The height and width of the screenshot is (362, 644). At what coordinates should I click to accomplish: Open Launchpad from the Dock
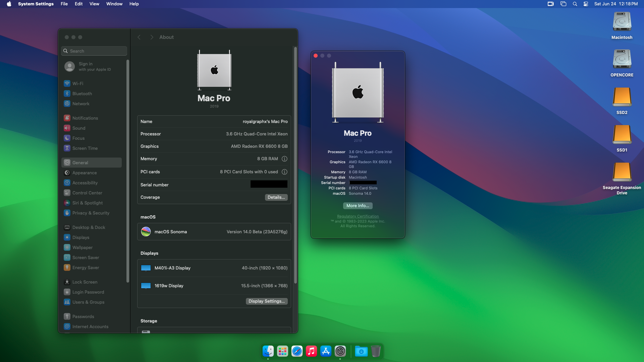(282, 351)
